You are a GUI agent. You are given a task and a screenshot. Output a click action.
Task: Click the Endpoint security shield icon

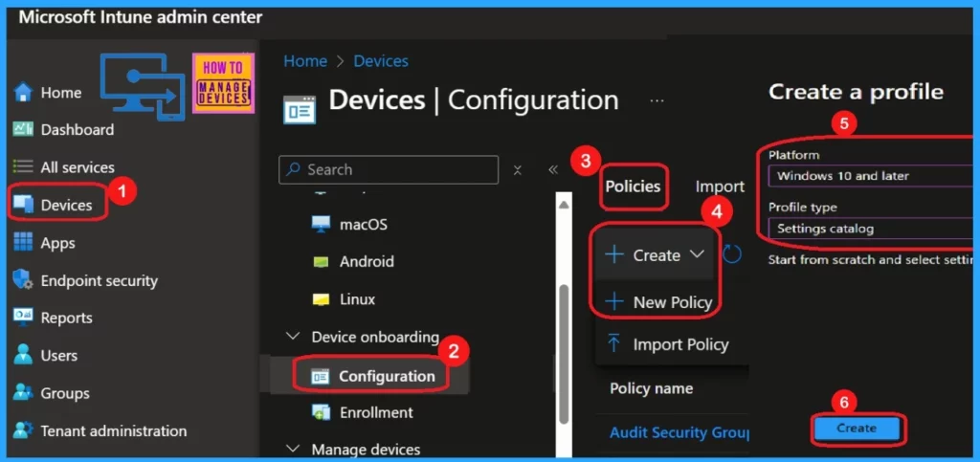(x=23, y=279)
